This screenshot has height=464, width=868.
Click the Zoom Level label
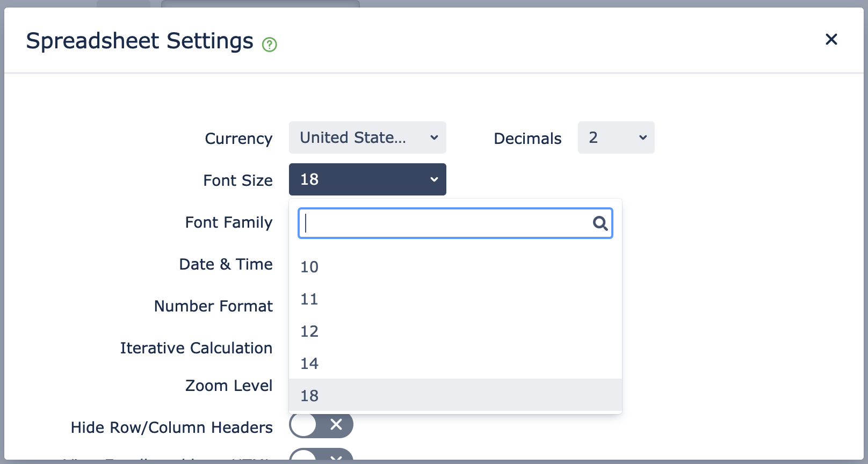229,386
